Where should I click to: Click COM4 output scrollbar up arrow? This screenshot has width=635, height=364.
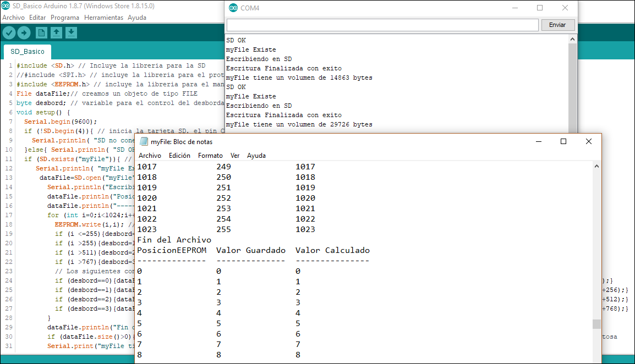(x=572, y=39)
